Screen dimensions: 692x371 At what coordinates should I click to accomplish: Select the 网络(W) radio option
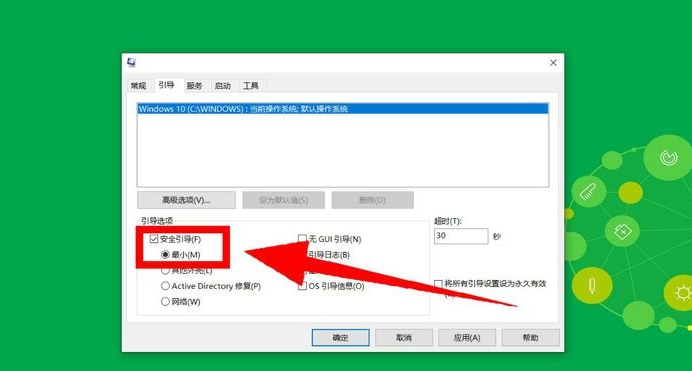165,302
